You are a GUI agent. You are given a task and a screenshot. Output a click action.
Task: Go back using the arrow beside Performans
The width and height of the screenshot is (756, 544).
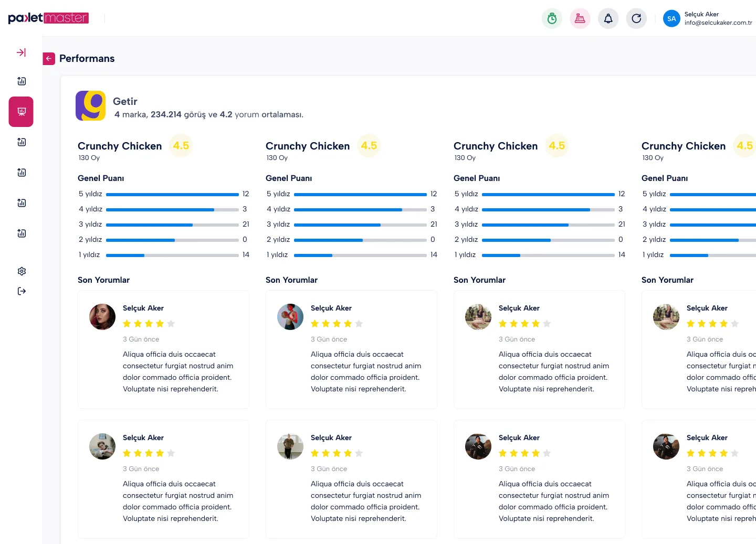pos(49,59)
